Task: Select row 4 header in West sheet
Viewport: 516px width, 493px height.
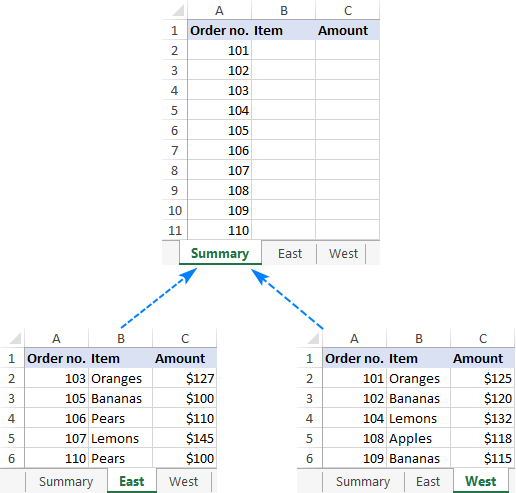Action: [310, 418]
